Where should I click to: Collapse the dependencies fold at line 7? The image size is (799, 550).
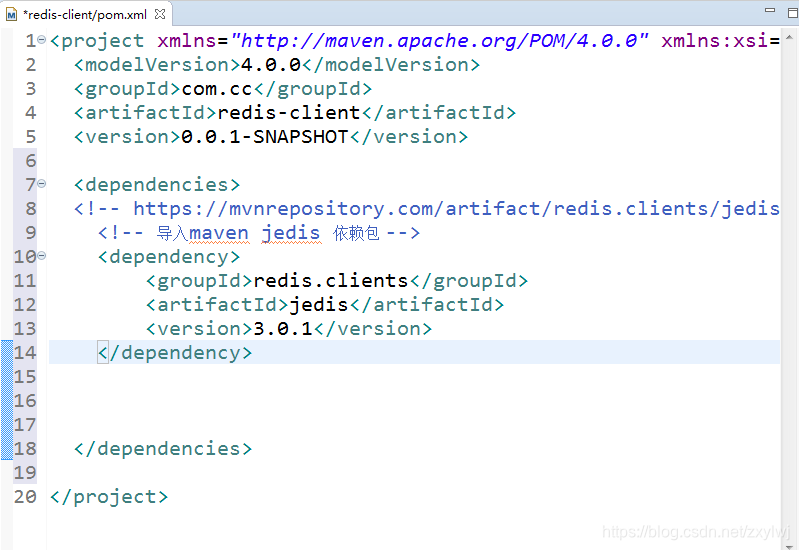42,184
